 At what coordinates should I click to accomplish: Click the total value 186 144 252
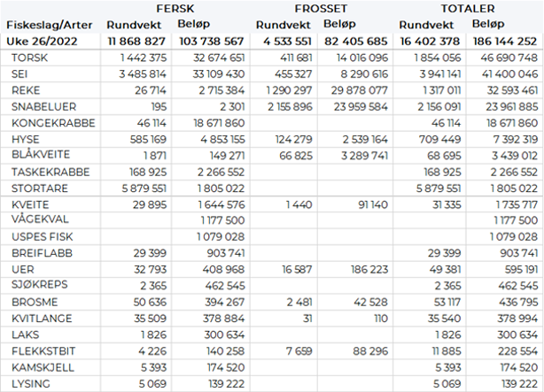point(503,40)
